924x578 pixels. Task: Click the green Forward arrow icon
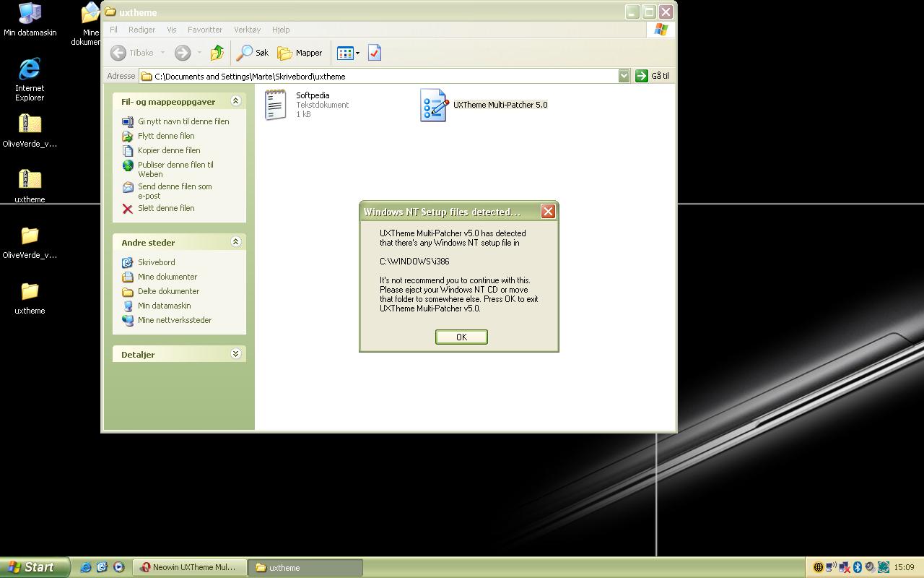(183, 53)
